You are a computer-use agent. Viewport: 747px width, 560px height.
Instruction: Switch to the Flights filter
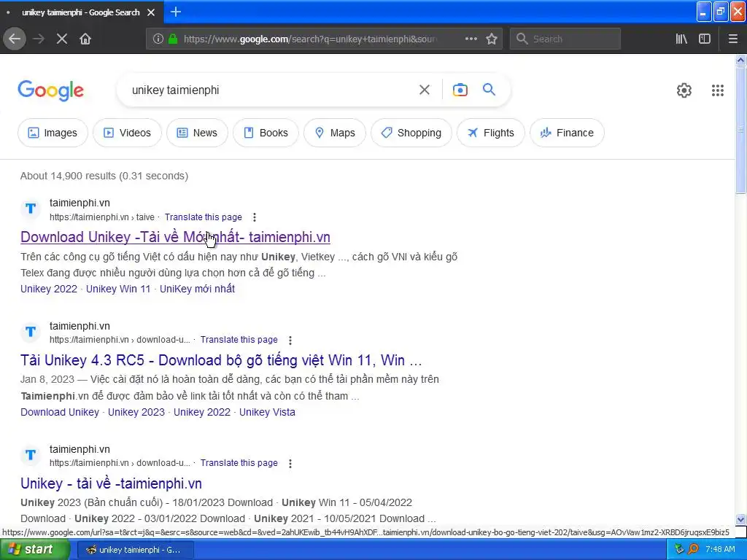491,133
